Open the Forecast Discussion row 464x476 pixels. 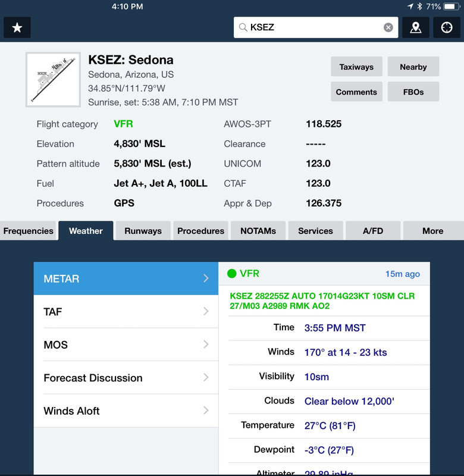(126, 378)
